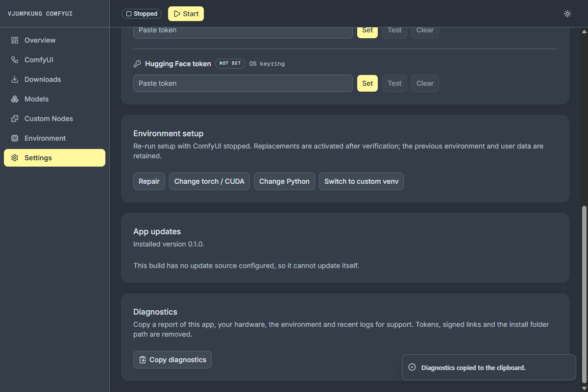Click the Hugging Face token label
Image resolution: width=588 pixels, height=392 pixels.
coord(178,64)
